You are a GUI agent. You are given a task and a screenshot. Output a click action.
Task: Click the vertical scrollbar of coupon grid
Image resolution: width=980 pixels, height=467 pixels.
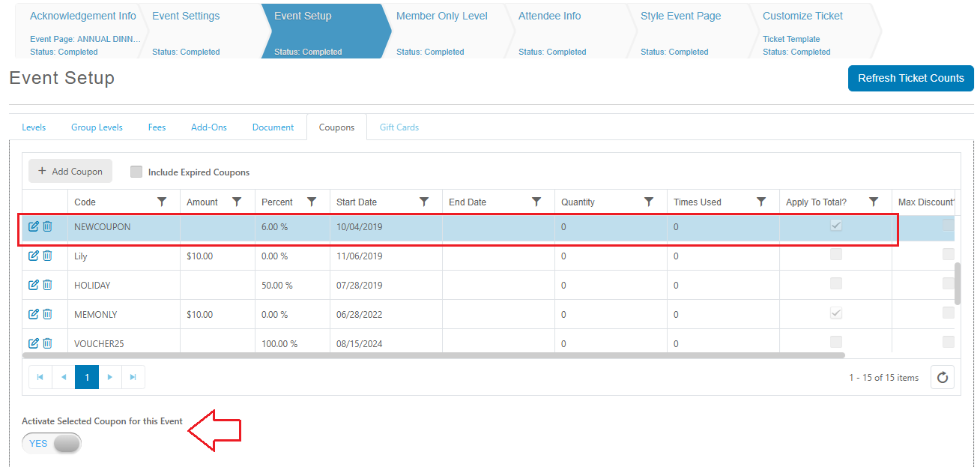pos(958,283)
